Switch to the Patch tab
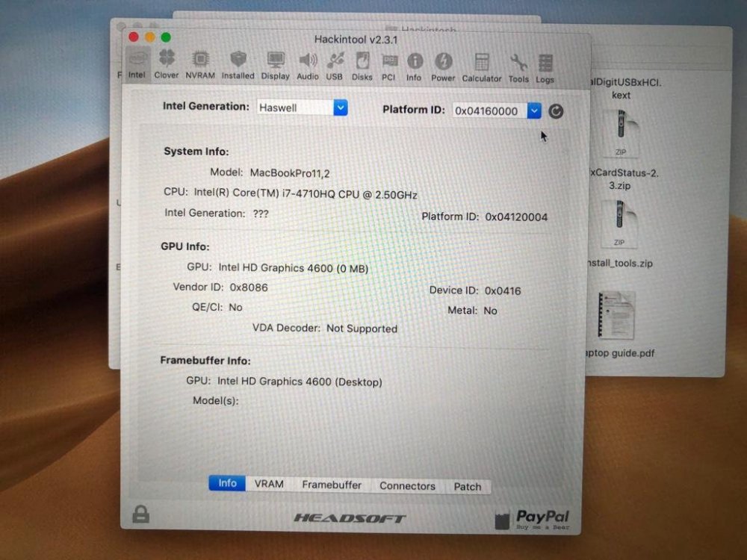 468,487
